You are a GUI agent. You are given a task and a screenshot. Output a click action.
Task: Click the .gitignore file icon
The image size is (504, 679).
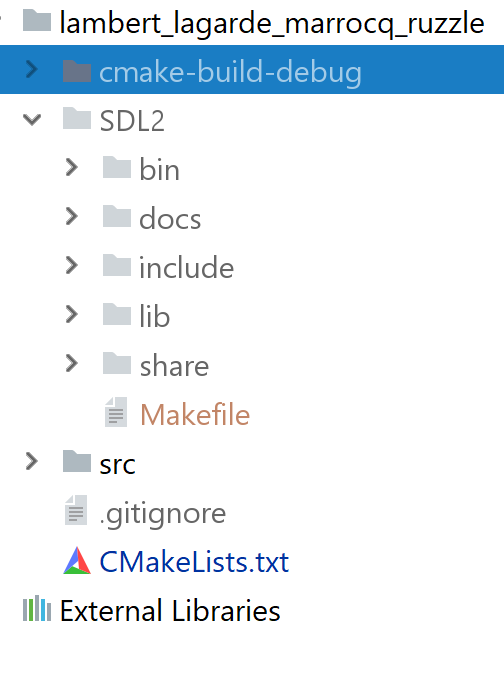(x=76, y=510)
